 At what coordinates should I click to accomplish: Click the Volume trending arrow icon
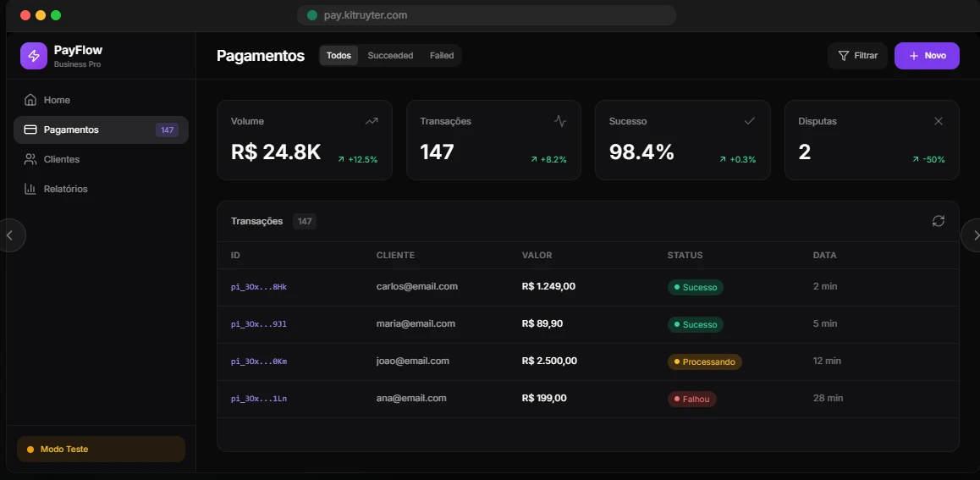[372, 121]
